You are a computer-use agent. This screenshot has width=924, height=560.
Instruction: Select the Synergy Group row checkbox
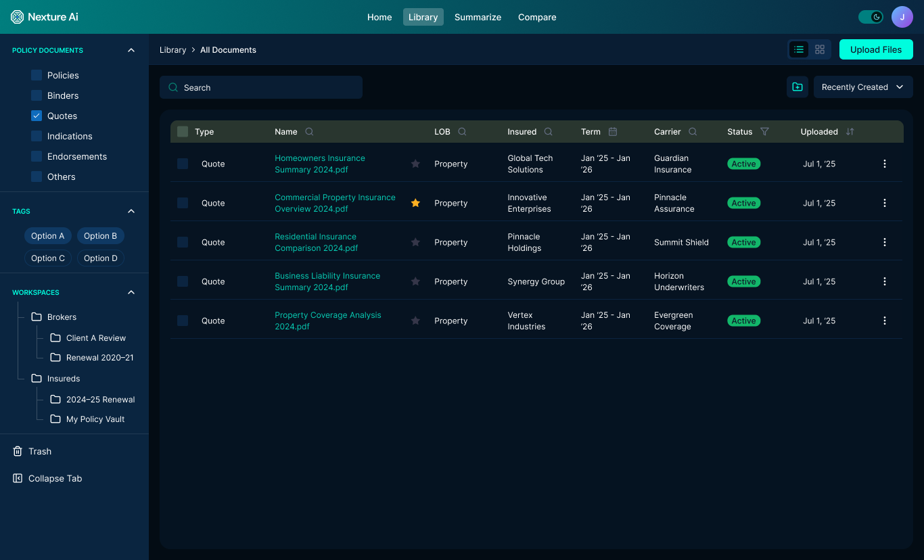coord(183,281)
